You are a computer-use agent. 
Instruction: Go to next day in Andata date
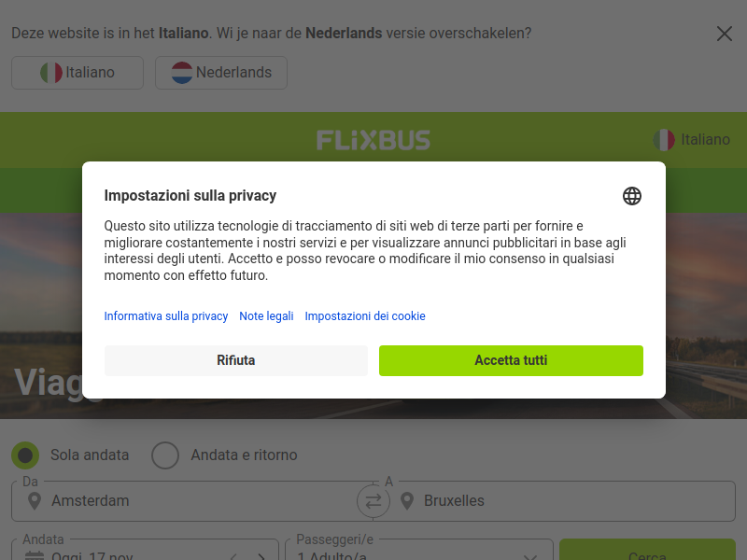(261, 556)
